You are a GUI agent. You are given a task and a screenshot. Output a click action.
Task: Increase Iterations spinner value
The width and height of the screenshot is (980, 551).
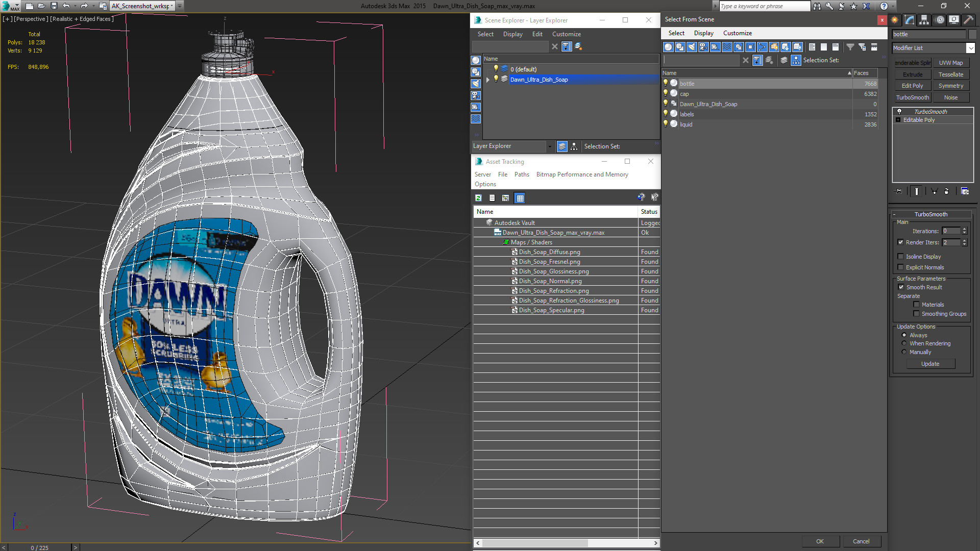coord(964,229)
